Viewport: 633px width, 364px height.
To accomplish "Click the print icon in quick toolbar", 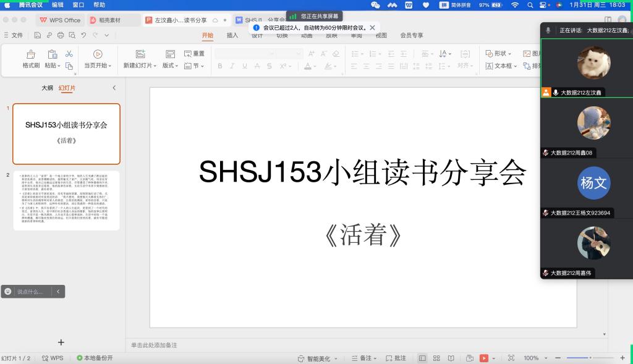I will pyautogui.click(x=60, y=36).
